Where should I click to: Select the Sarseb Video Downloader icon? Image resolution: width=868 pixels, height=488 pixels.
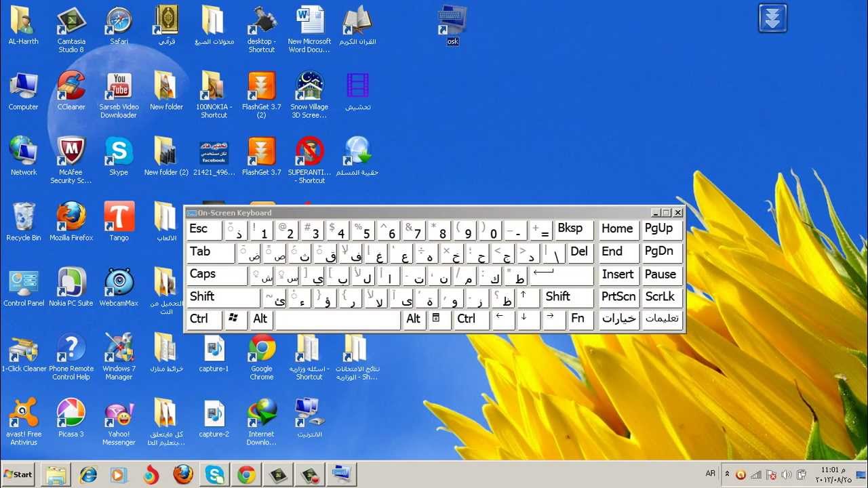(119, 96)
